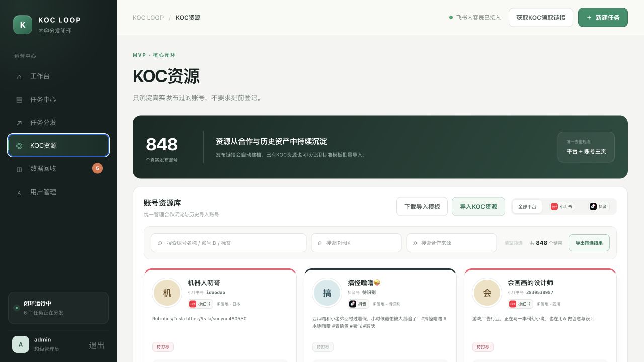Click 待打标 tag on 机器人叨哥 card

163,347
